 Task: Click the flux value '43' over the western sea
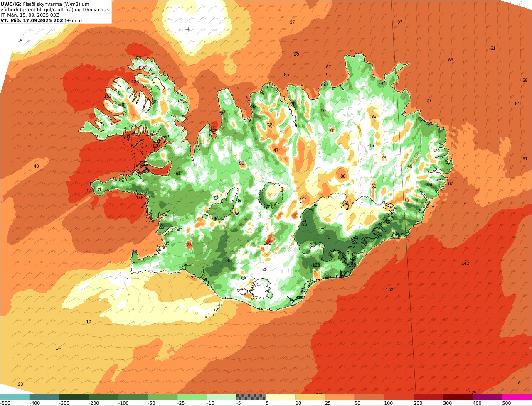click(x=36, y=166)
